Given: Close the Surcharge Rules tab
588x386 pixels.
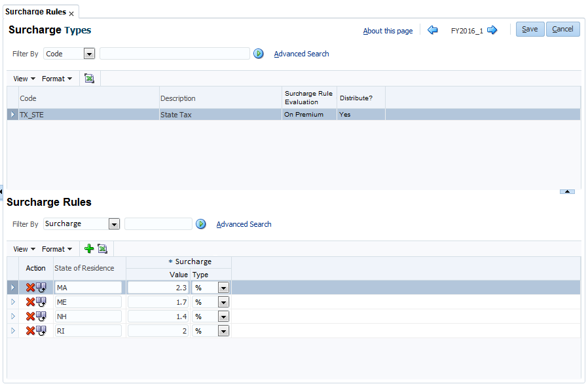Looking at the screenshot, I should click(71, 14).
